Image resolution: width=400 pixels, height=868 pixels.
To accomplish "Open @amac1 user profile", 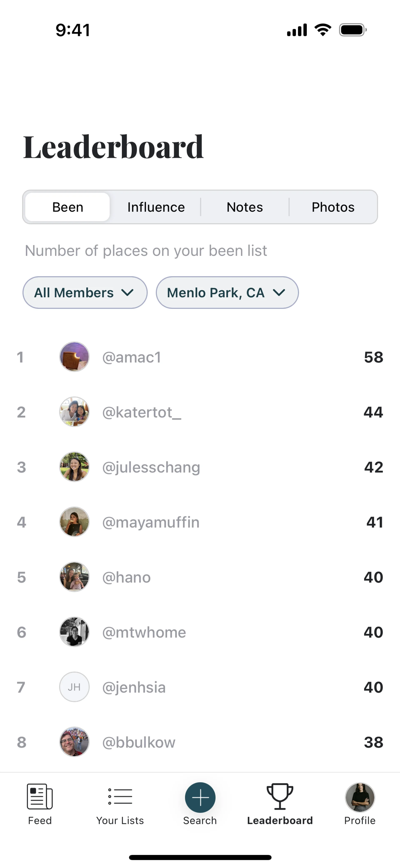I will [132, 357].
